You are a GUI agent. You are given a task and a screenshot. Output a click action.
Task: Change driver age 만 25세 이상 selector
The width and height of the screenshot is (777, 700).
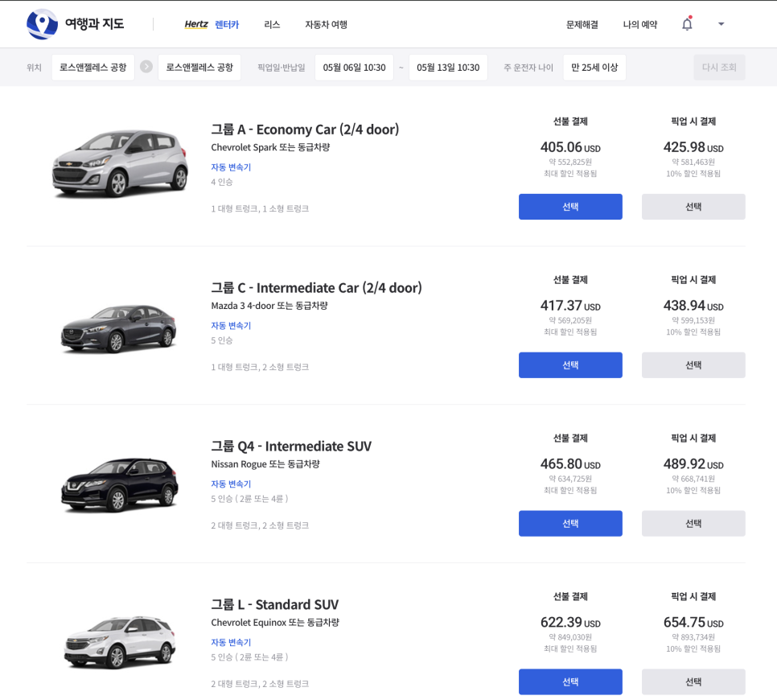[594, 68]
